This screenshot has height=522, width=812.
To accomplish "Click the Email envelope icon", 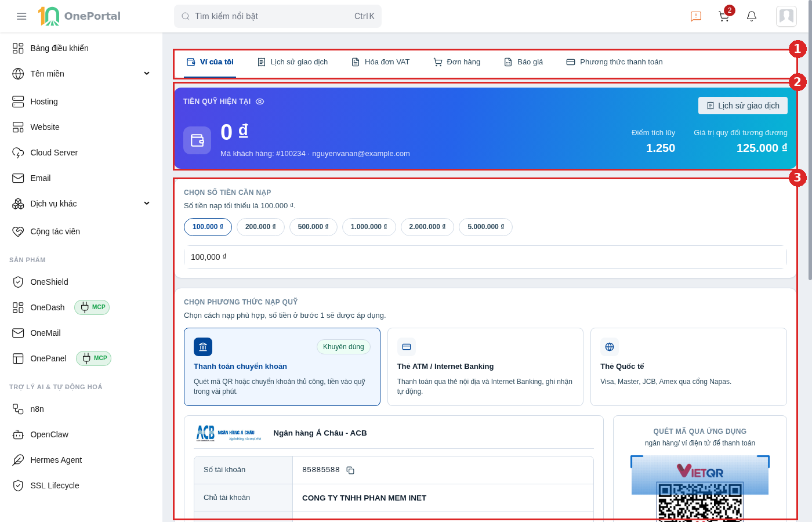I will 18,178.
